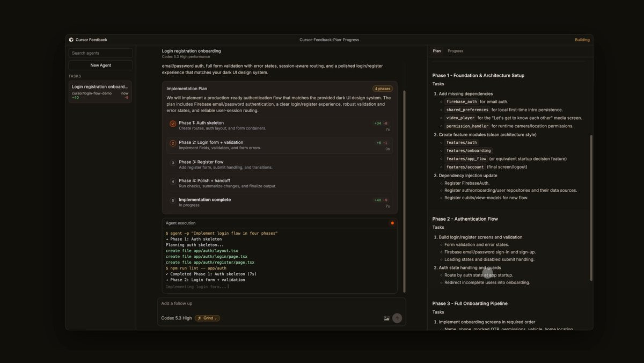The image size is (644, 363).
Task: Click the Agent execution panel header
Action: (x=280, y=223)
